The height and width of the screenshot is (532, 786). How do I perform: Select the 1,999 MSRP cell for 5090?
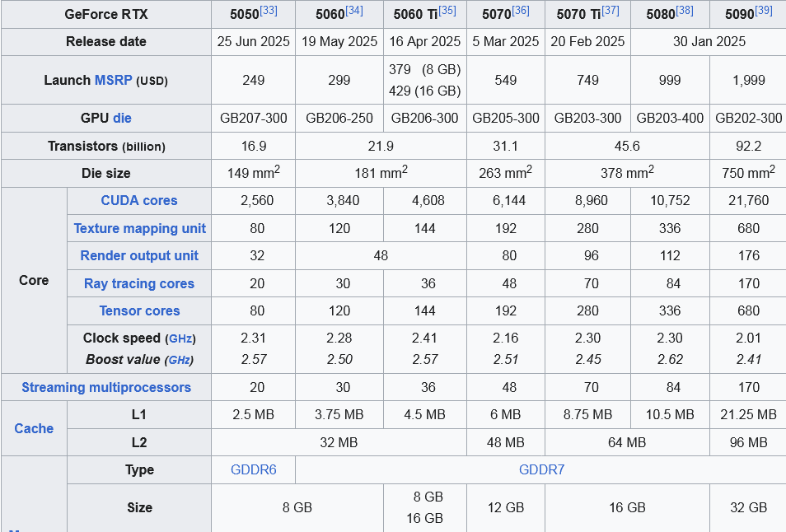click(x=748, y=80)
